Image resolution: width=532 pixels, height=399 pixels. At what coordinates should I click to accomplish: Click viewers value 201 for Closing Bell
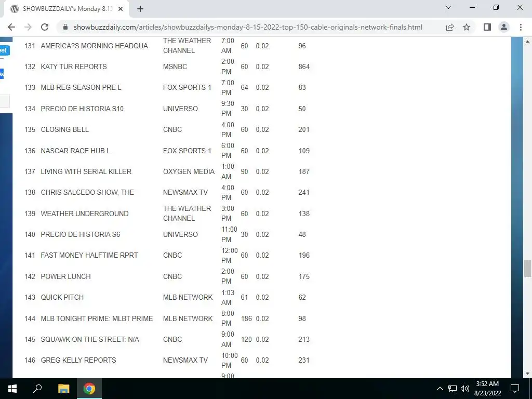point(304,129)
